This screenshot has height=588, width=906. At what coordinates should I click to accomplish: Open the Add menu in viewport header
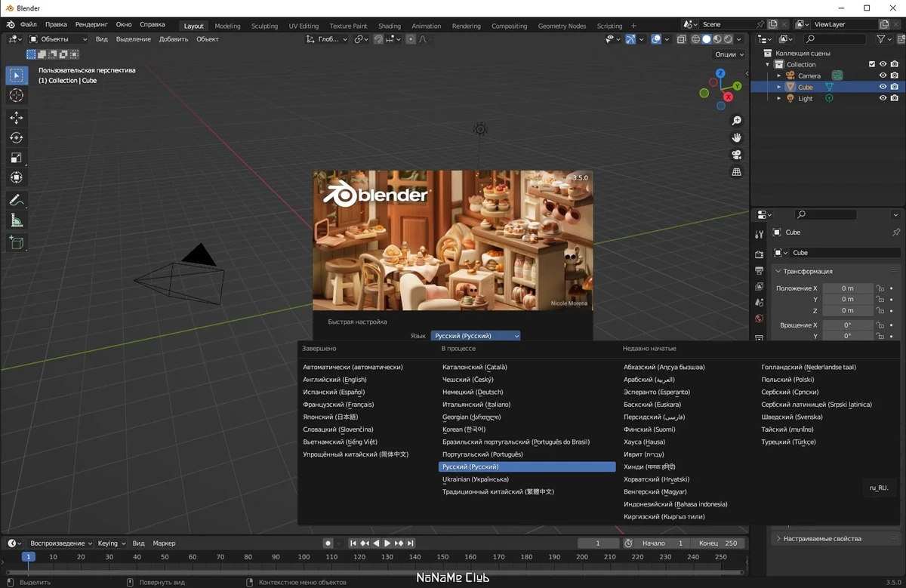pos(174,39)
